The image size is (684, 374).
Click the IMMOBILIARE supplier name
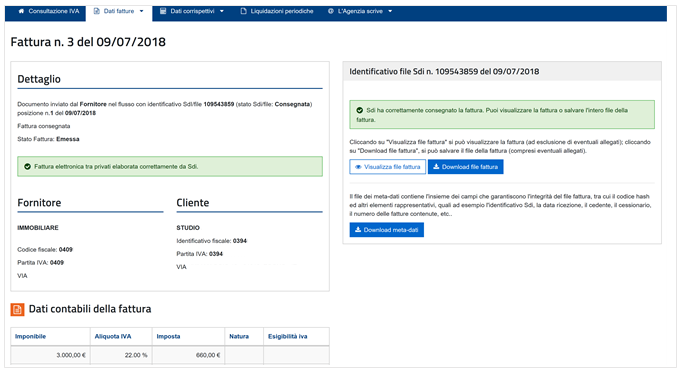[x=38, y=228]
